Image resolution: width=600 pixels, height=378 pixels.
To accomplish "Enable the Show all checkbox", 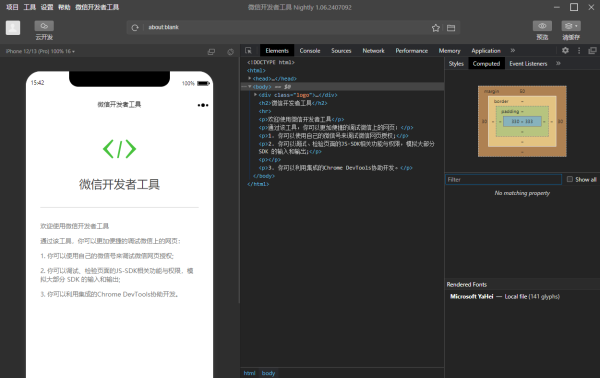I will pos(569,179).
